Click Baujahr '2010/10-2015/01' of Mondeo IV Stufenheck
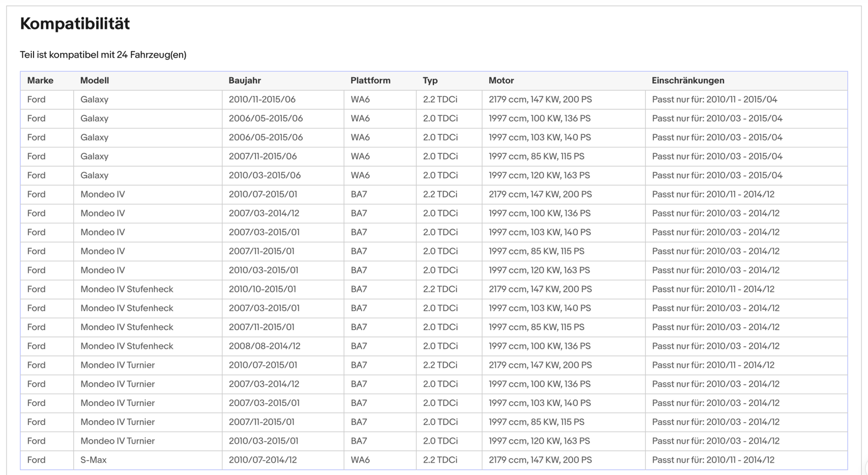Screen dimensions: 868x475 [262, 289]
